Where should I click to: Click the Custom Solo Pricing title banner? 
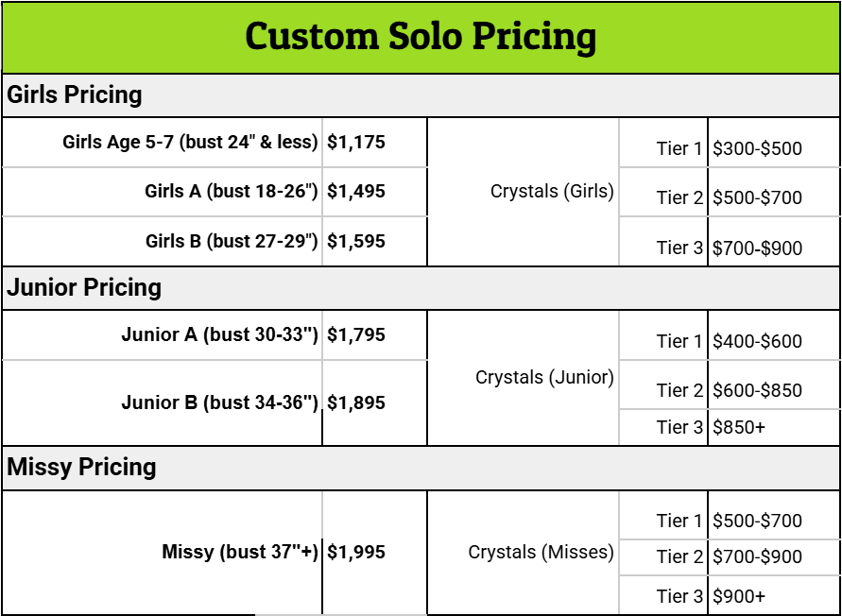point(421,37)
